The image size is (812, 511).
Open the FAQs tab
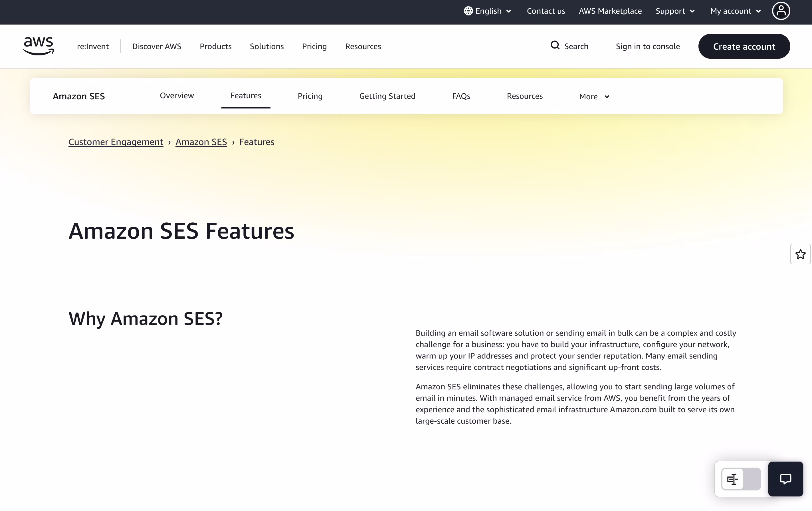[x=461, y=96]
